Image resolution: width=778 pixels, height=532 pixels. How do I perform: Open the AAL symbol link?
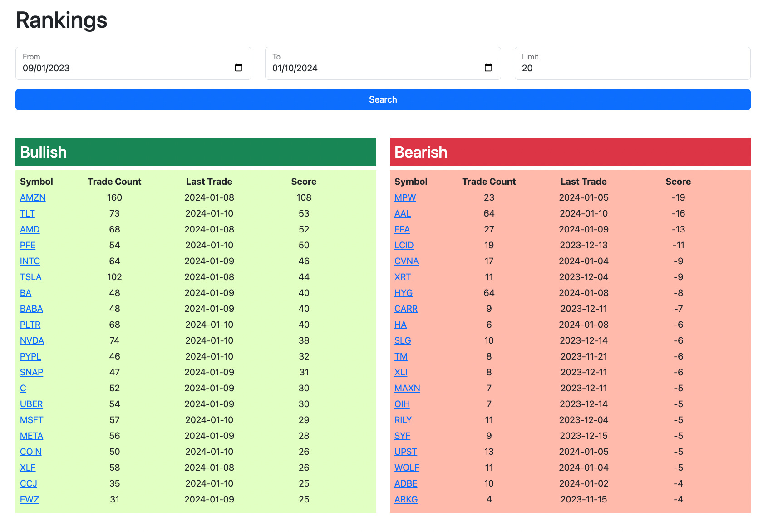click(x=403, y=213)
